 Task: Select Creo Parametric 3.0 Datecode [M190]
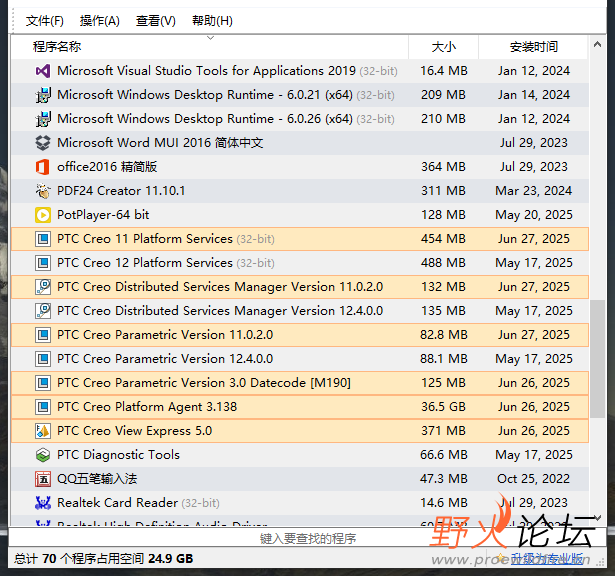300,383
